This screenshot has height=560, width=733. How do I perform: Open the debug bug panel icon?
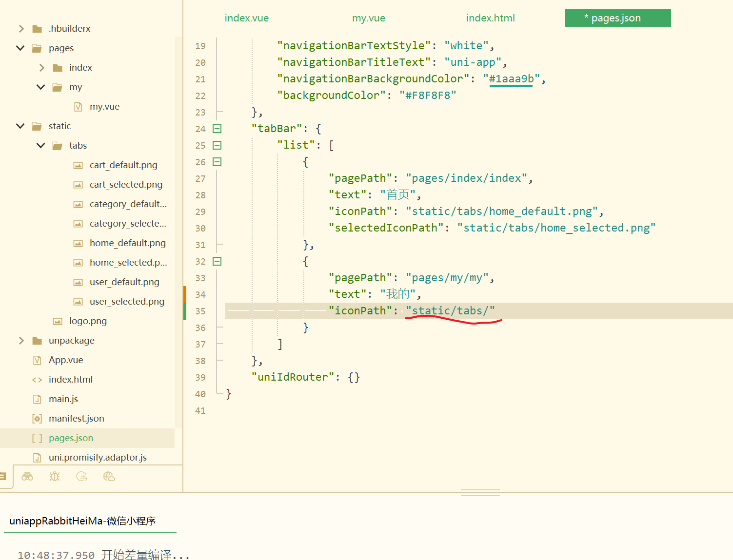click(55, 476)
